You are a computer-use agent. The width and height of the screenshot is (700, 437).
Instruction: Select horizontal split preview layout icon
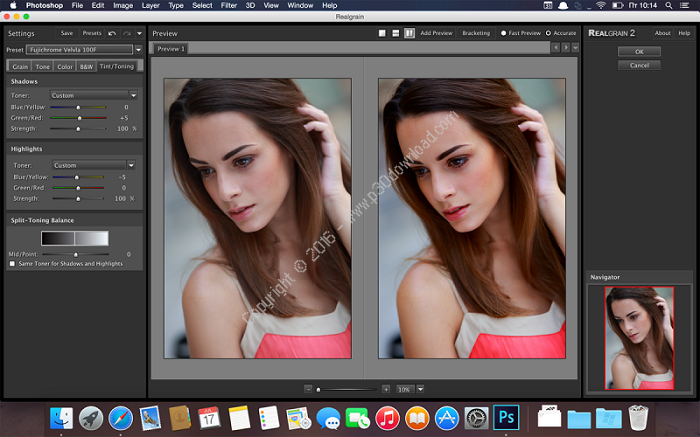[396, 33]
